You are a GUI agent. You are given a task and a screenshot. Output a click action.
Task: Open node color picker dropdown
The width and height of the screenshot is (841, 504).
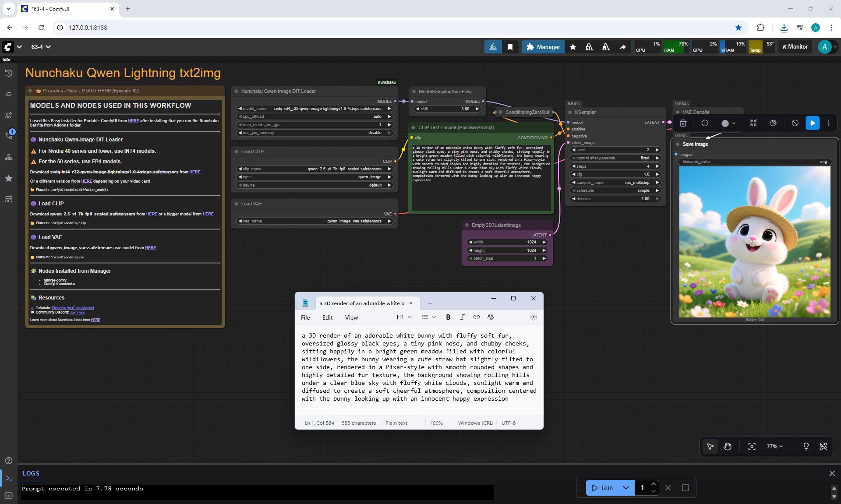tap(728, 123)
